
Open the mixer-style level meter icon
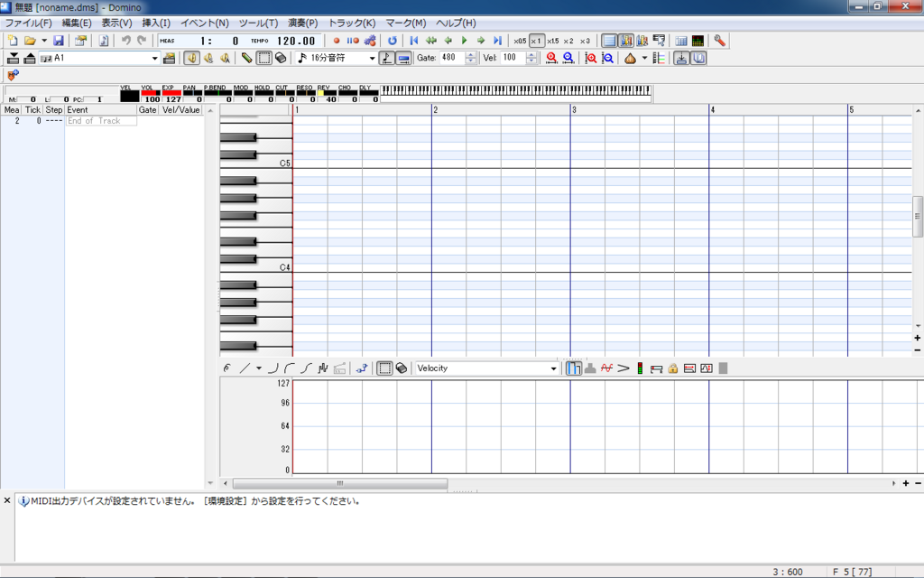[698, 41]
